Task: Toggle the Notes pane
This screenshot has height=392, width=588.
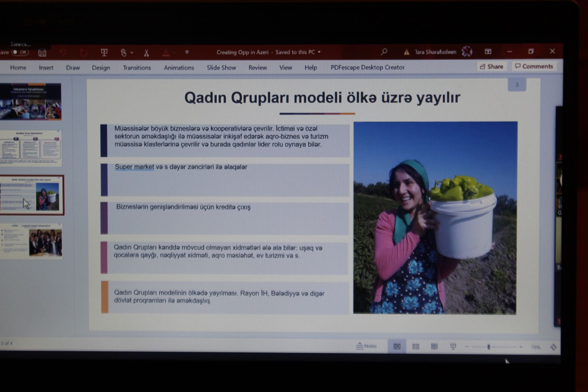Action: coord(366,346)
